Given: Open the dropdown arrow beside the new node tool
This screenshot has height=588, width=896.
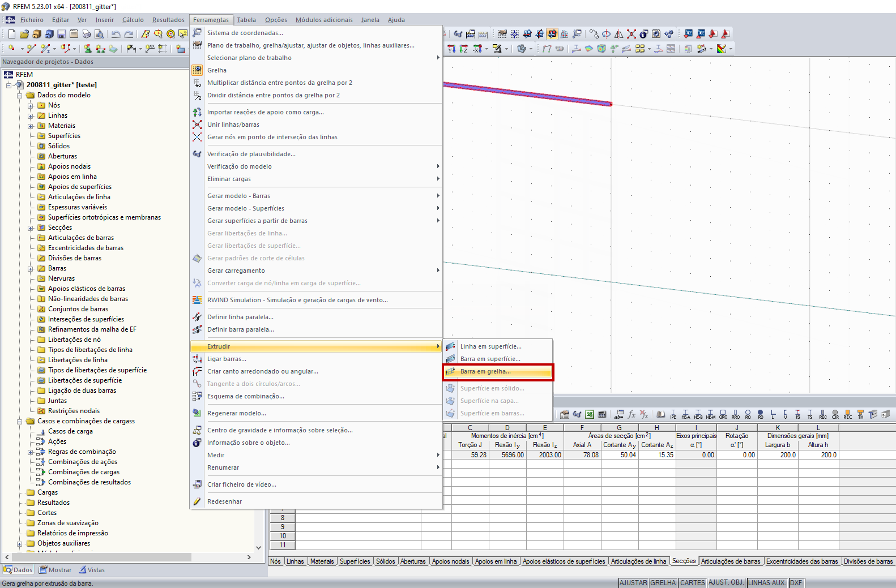Looking at the screenshot, I should (22, 49).
